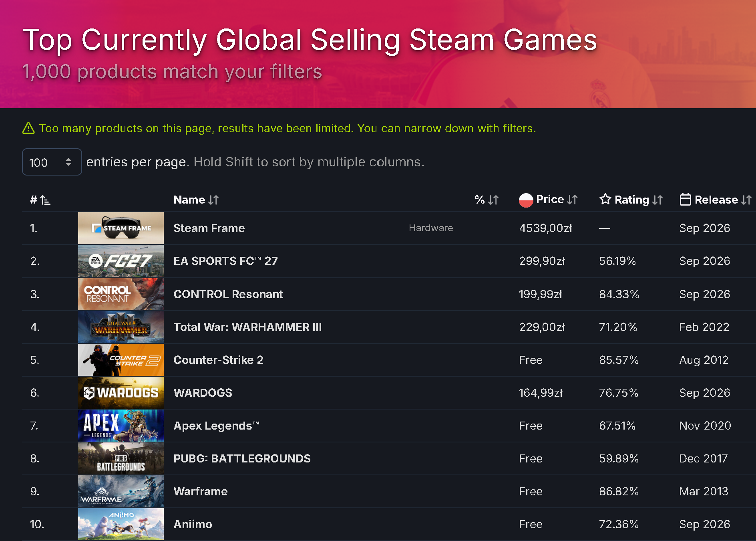The height and width of the screenshot is (541, 756).
Task: Open the Counter-Strike 2 thumbnail
Action: 121,360
